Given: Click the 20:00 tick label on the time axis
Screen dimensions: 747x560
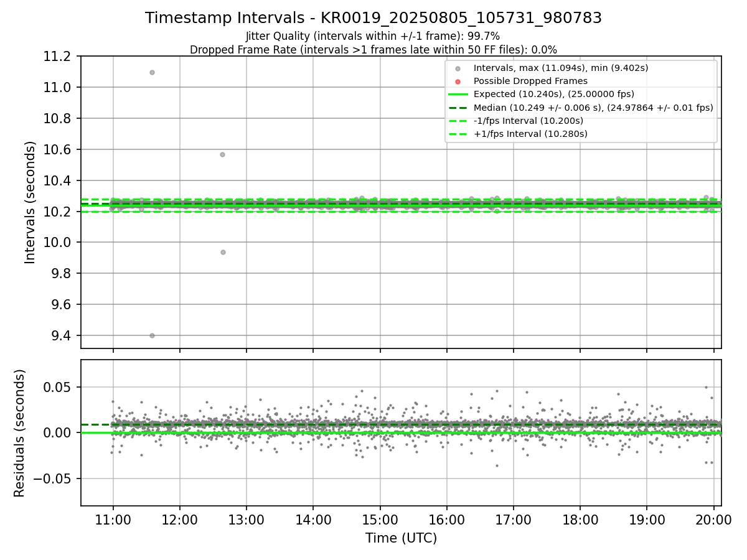Looking at the screenshot, I should tap(713, 520).
